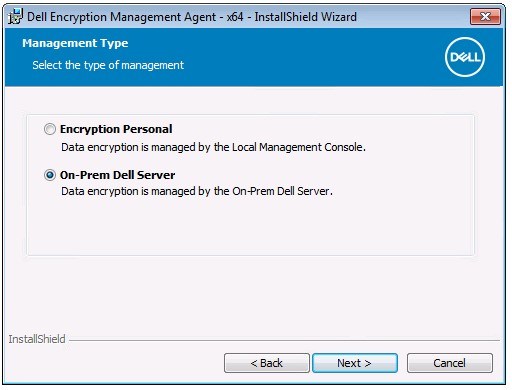Proceed with the "Next >" button
The height and width of the screenshot is (390, 512).
click(x=355, y=363)
